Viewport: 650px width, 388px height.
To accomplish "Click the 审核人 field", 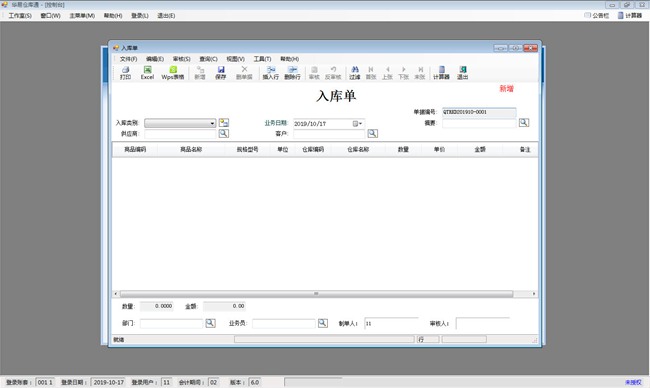I will pyautogui.click(x=483, y=323).
